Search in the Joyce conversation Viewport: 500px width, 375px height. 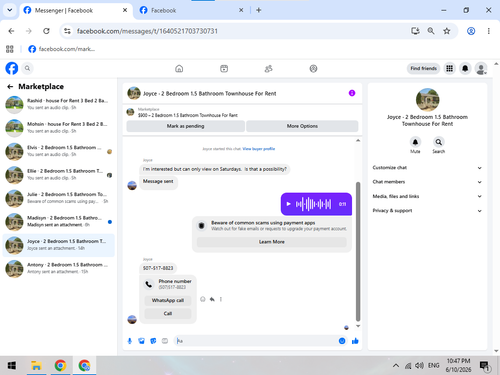click(x=439, y=142)
